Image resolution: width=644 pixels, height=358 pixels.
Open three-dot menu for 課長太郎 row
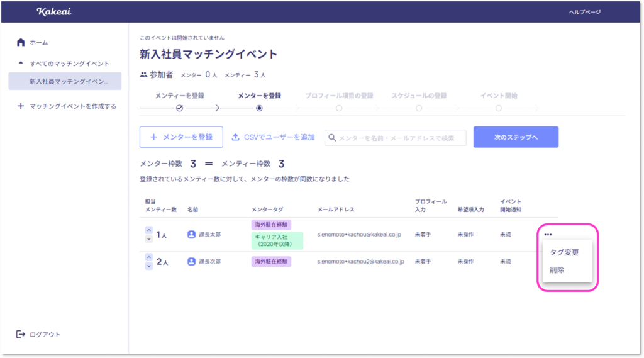[x=548, y=234]
